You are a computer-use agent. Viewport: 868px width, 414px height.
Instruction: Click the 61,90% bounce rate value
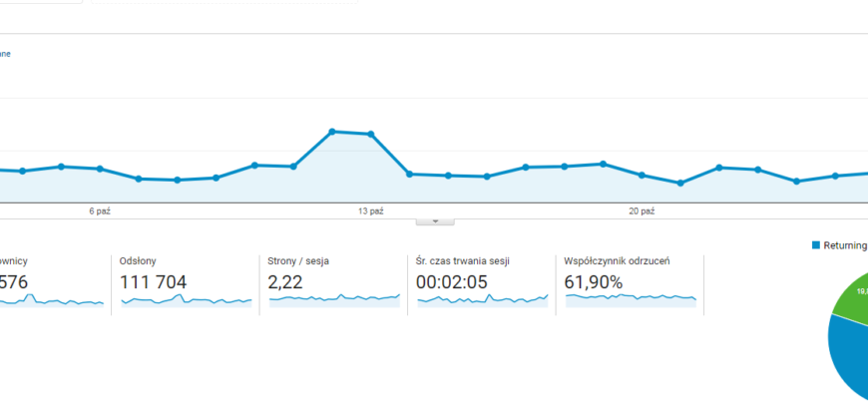(594, 282)
